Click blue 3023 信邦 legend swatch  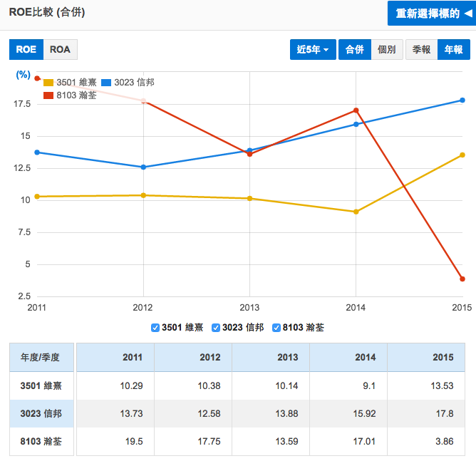click(106, 83)
